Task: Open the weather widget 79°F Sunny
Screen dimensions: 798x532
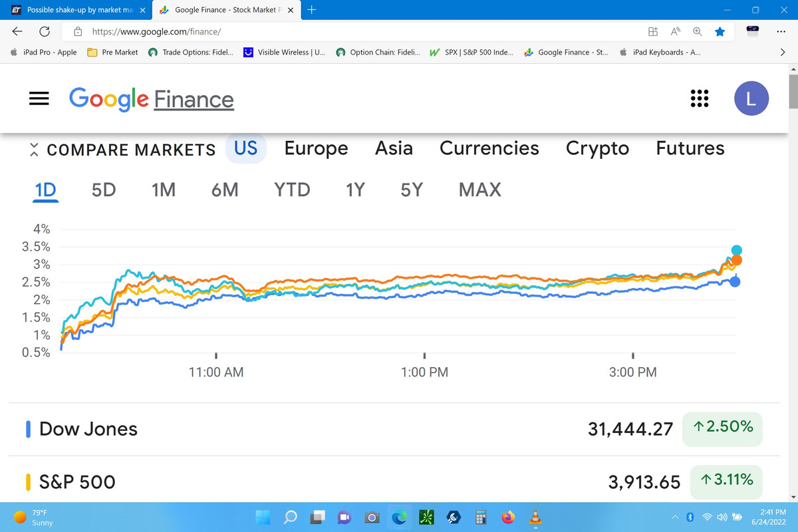Action: pyautogui.click(x=35, y=517)
